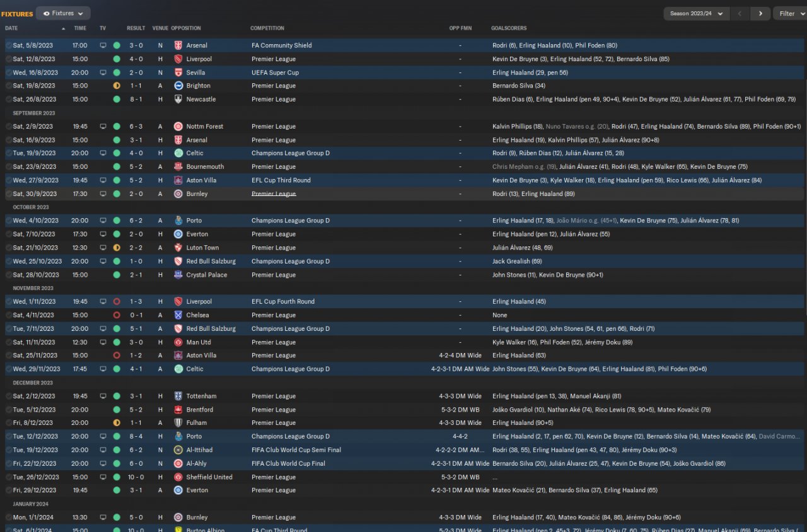Click the Al-Ittihad club badge
This screenshot has width=807, height=532.
click(178, 450)
